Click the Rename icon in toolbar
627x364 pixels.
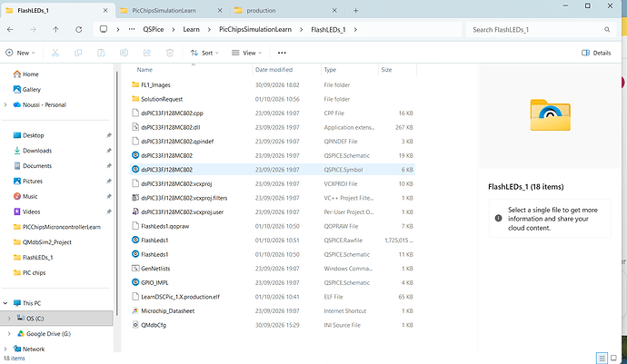tap(124, 53)
